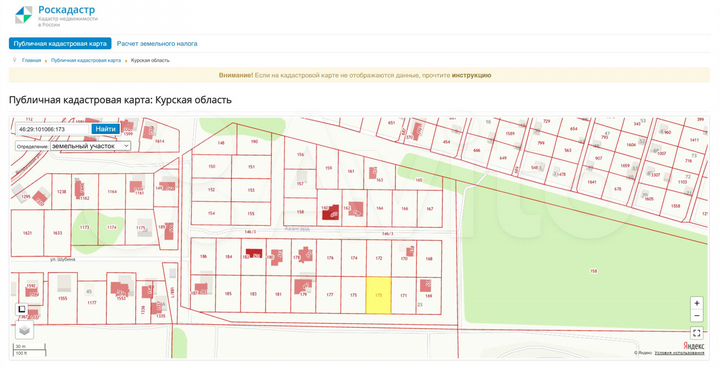Activate the square selection tool icon
The image size is (720, 368).
click(x=22, y=309)
